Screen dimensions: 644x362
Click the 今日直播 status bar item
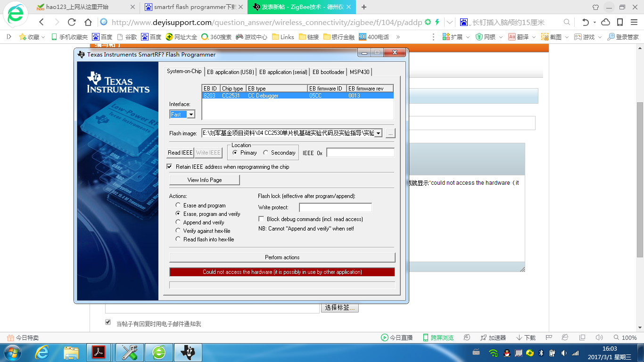396,337
